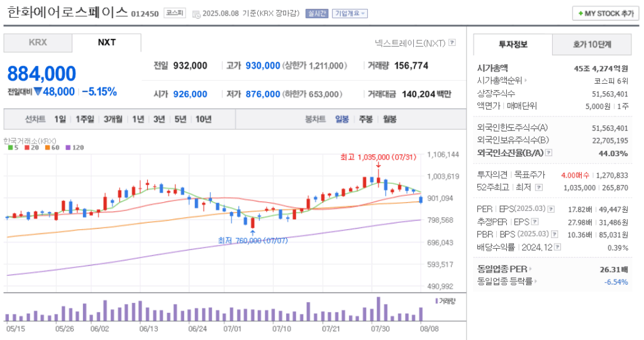Open help icon next to PER EPS(2025.03)
The height and width of the screenshot is (340, 644).
coord(551,209)
